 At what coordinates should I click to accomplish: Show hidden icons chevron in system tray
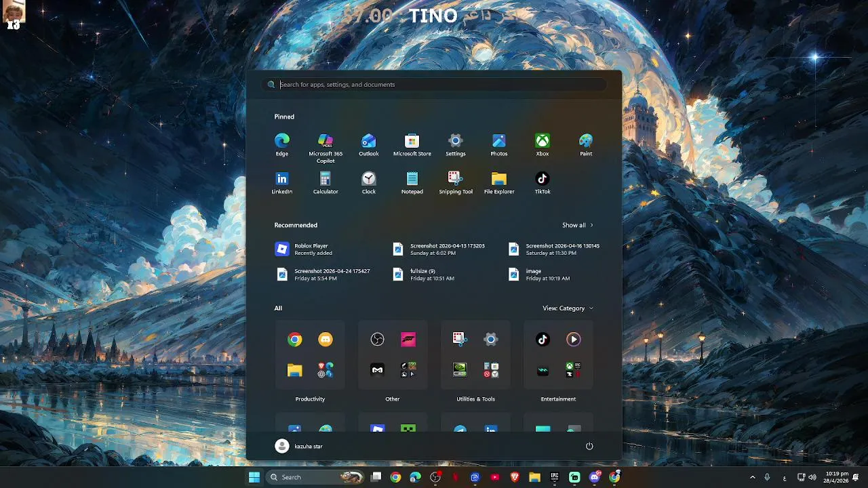[x=752, y=478]
